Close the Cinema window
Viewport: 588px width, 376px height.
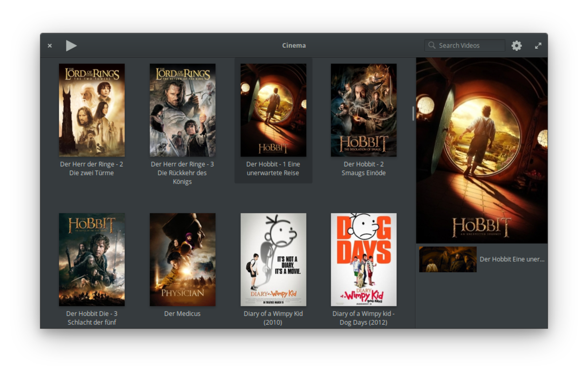coord(50,46)
